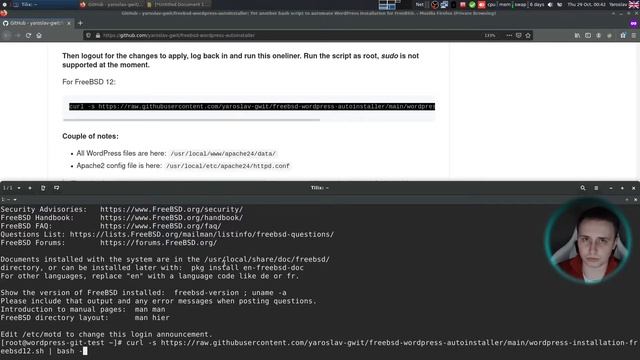Go forward with the Firefox forward arrow

pyautogui.click(x=18, y=36)
